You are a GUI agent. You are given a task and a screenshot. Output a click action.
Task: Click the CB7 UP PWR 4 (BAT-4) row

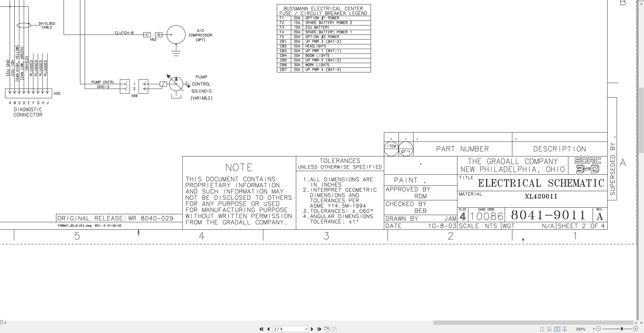[x=324, y=70]
